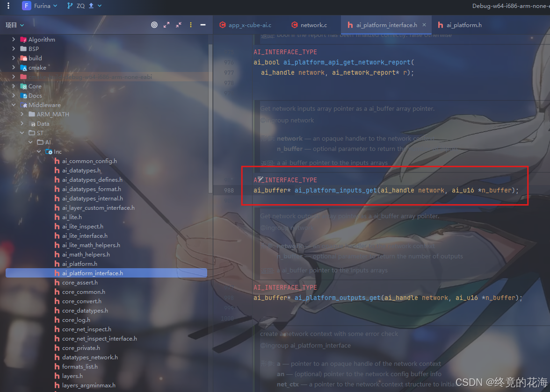Select the Core folder icon
Image resolution: width=550 pixels, height=392 pixels.
click(x=23, y=86)
